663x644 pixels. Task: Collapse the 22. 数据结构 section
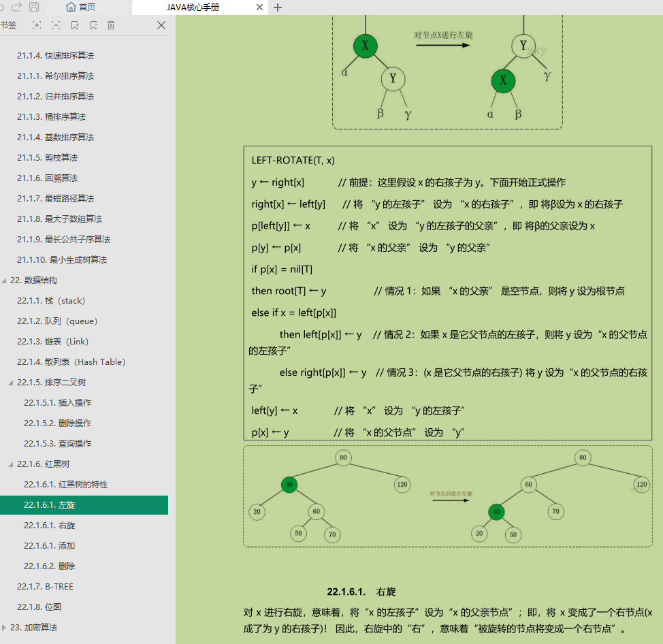[4, 280]
